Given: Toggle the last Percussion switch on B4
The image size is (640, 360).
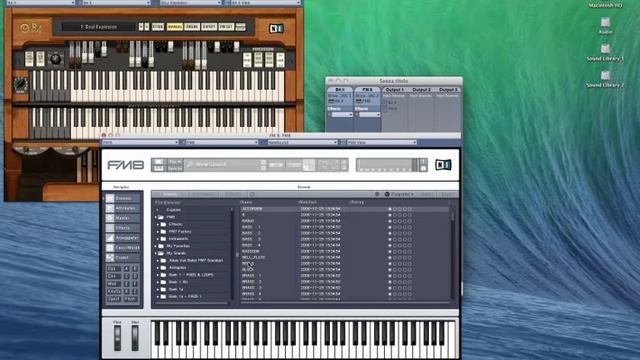Looking at the screenshot, I should click(x=280, y=60).
